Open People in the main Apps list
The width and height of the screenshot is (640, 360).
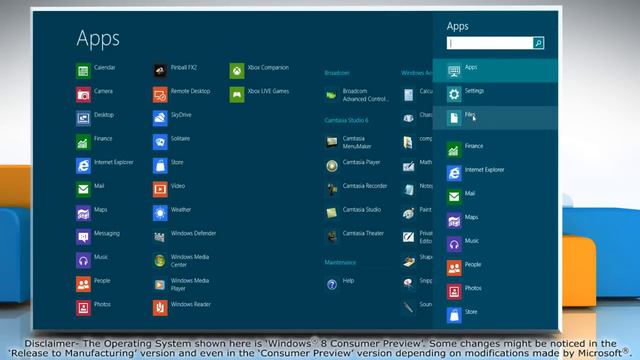tap(83, 284)
